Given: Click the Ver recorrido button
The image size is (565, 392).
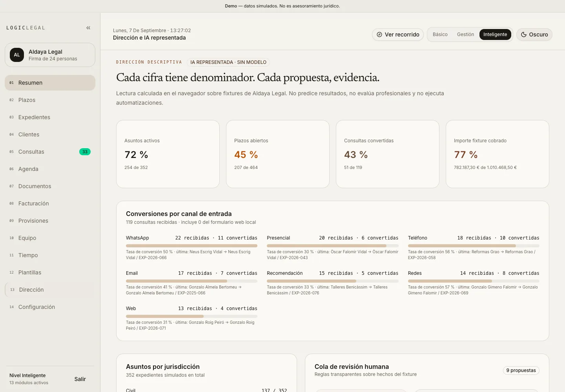Looking at the screenshot, I should 398,34.
